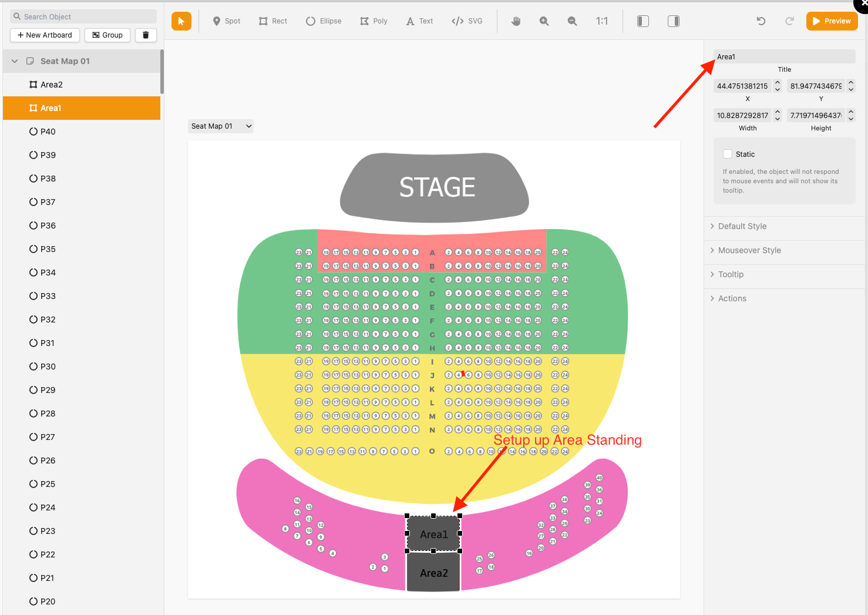
Task: Reset zoom to 1:1
Action: point(602,21)
